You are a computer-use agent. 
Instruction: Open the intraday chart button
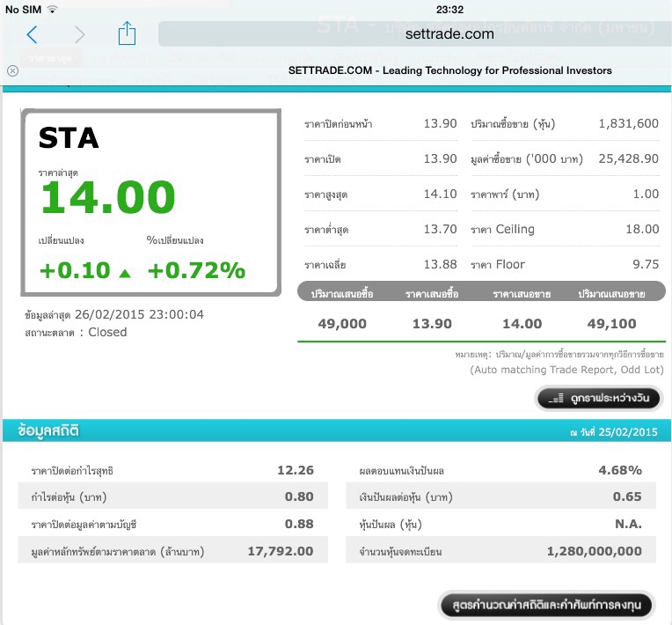[599, 398]
